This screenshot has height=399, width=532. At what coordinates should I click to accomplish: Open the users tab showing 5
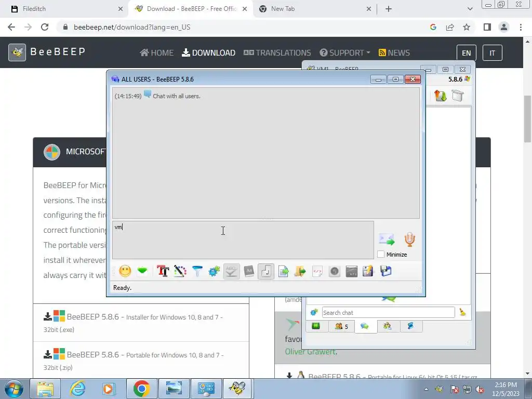pos(341,326)
